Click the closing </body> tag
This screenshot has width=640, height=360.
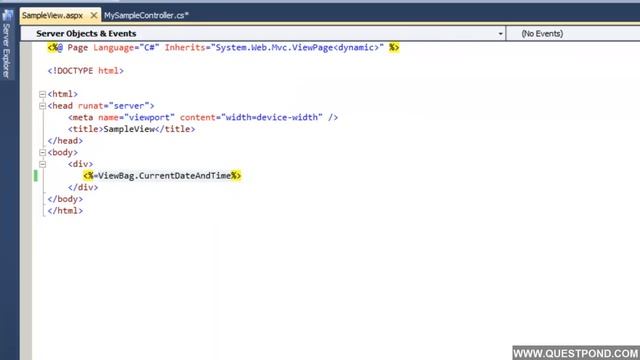tap(65, 199)
